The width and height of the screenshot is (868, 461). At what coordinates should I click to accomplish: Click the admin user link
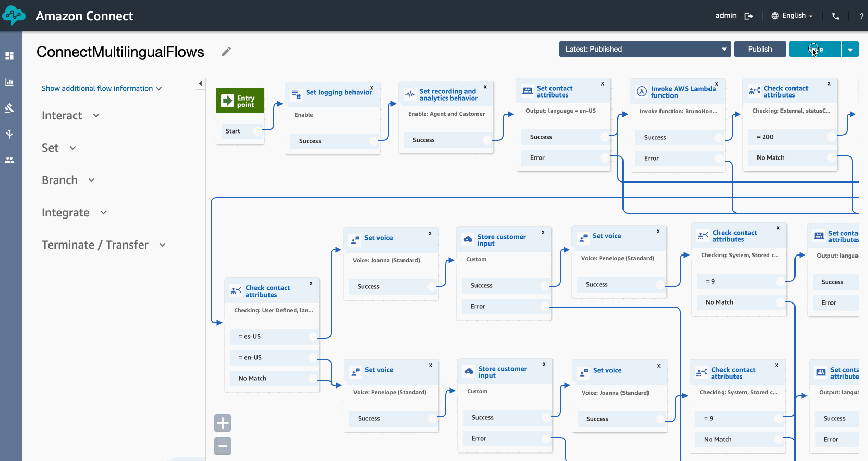tap(726, 16)
